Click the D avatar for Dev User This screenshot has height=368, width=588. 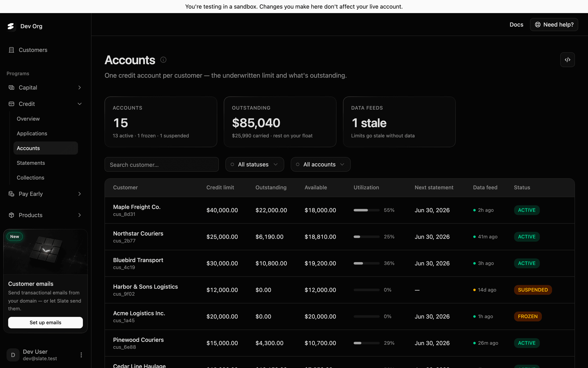tap(13, 355)
